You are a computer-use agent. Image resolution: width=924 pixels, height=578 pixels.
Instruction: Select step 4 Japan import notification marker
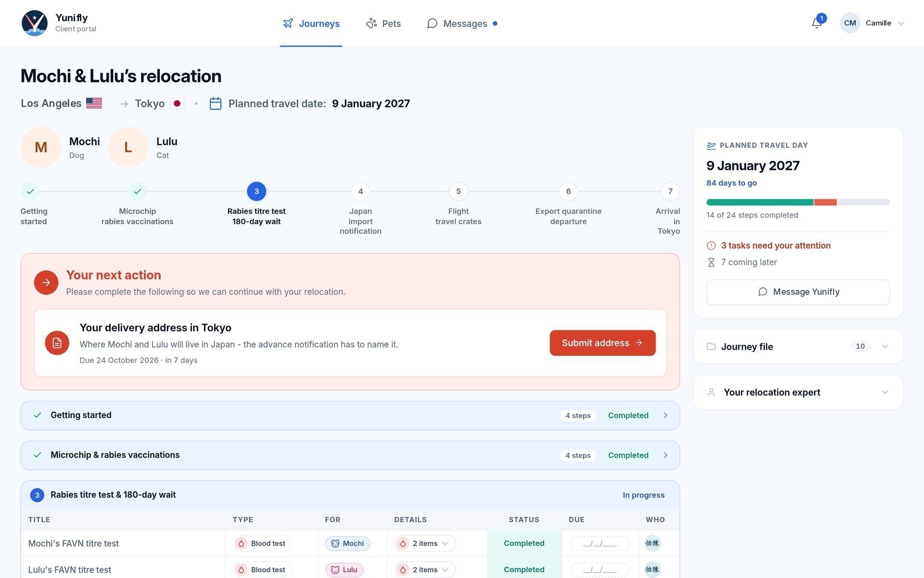pos(360,191)
